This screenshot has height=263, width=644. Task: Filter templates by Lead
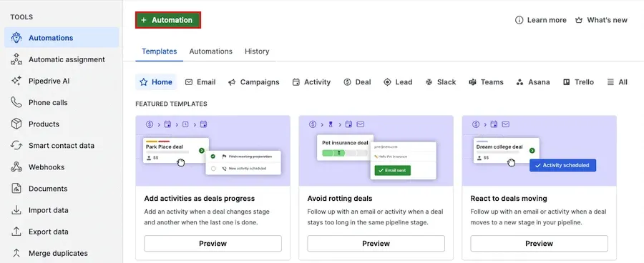[x=398, y=82]
